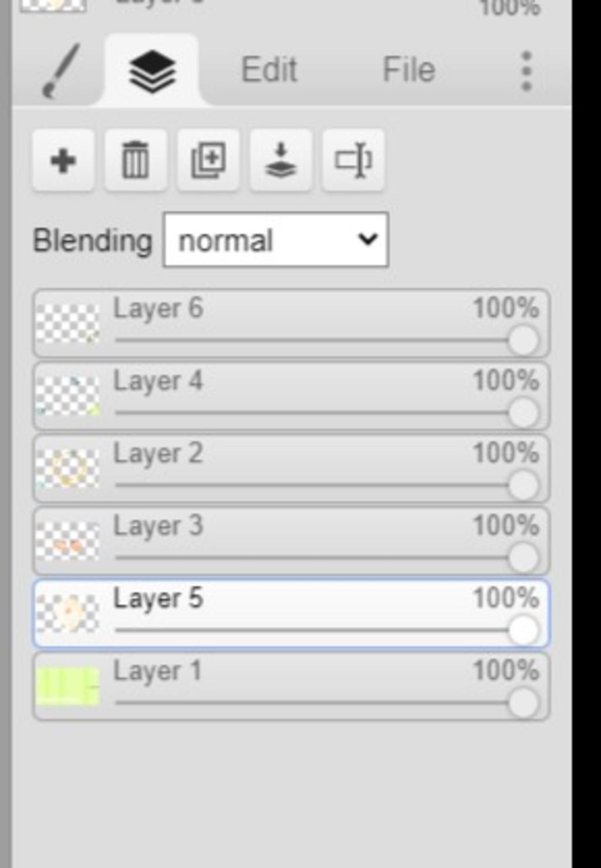Select Layer 4 in the list
The image size is (601, 868).
point(158,381)
